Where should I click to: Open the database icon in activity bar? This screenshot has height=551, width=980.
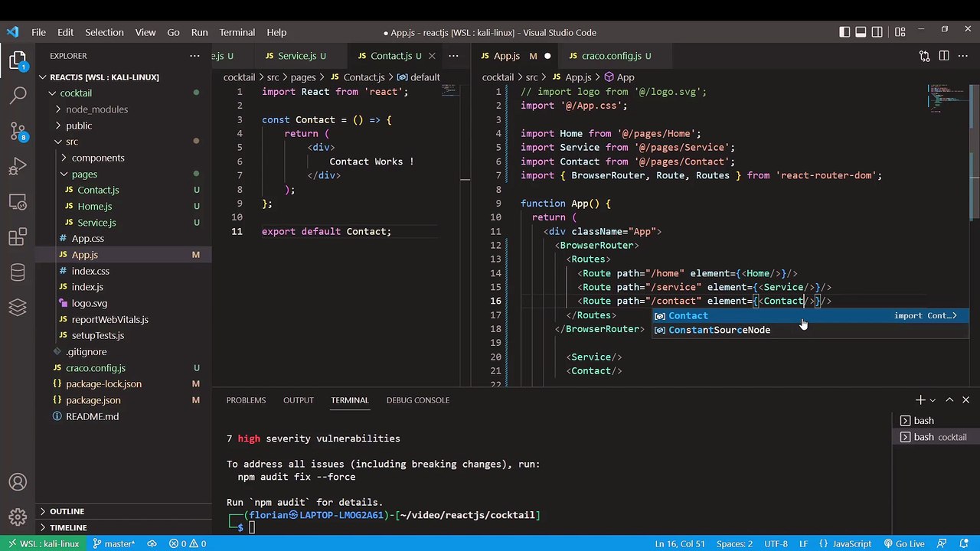coord(18,272)
